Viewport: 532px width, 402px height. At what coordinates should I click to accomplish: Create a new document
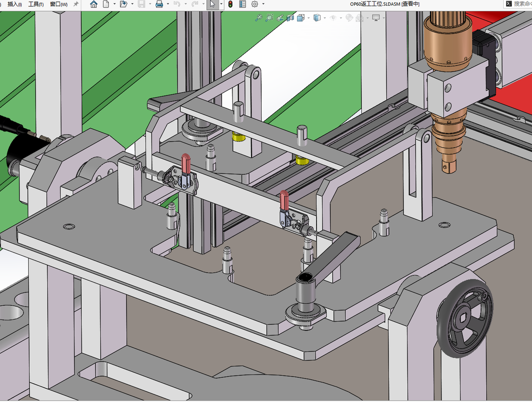tap(106, 4)
